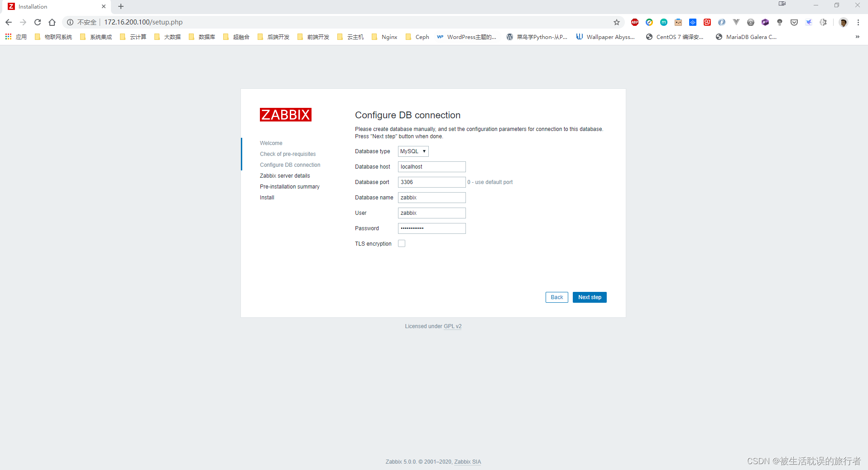868x470 pixels.
Task: Click the ZABBIX logo
Action: pos(286,115)
